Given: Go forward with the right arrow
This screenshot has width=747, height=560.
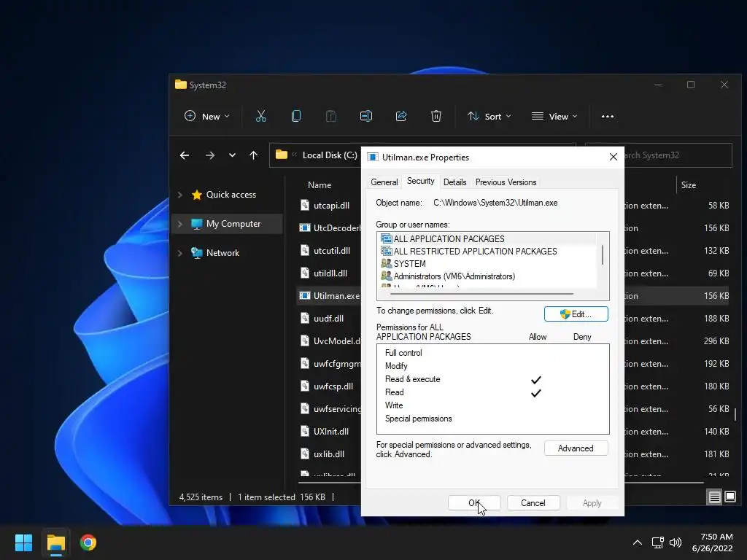Looking at the screenshot, I should 209,155.
